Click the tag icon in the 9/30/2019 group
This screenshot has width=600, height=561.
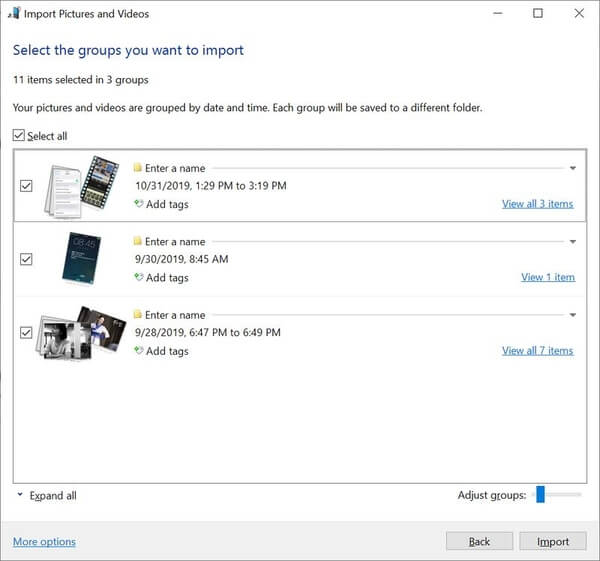(x=138, y=278)
